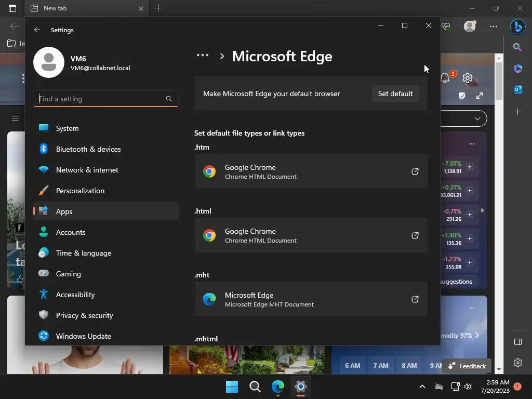Open Gaming settings category
The height and width of the screenshot is (399, 532).
(106, 273)
